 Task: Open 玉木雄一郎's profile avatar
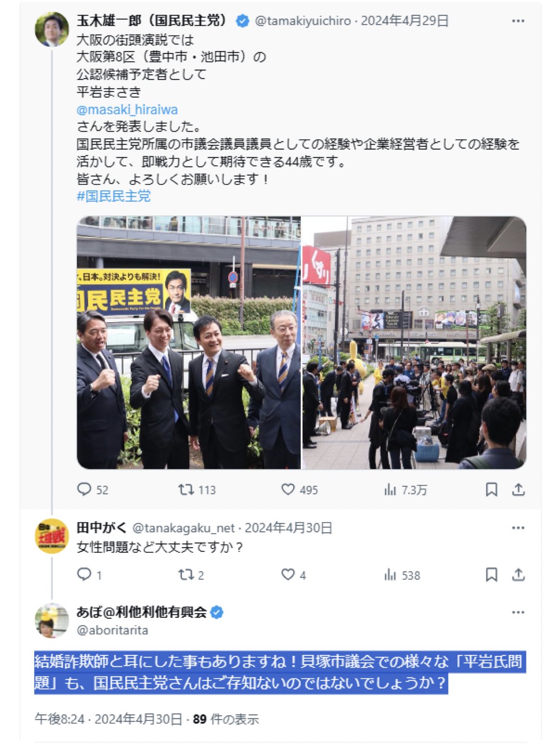tap(52, 29)
